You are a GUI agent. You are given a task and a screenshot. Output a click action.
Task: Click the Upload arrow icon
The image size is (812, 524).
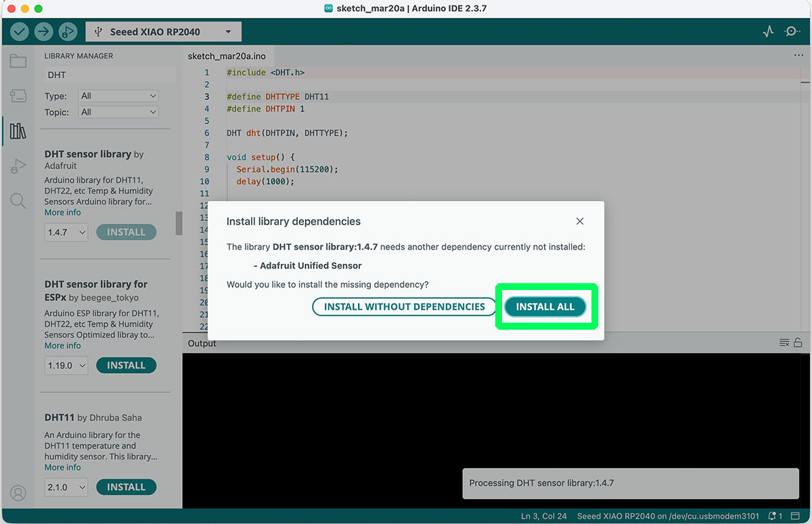coord(43,31)
